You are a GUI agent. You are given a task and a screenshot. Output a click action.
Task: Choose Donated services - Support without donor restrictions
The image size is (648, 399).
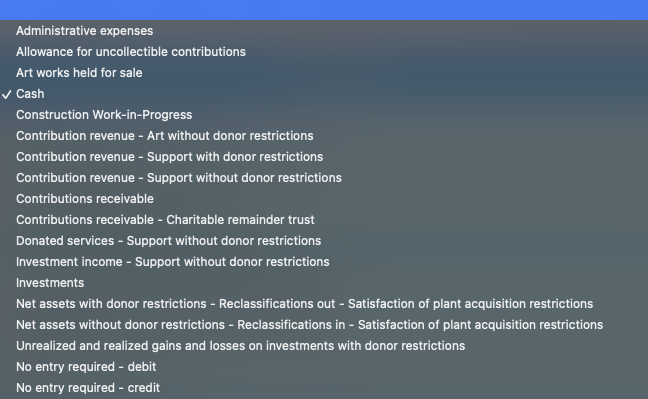click(x=324, y=241)
